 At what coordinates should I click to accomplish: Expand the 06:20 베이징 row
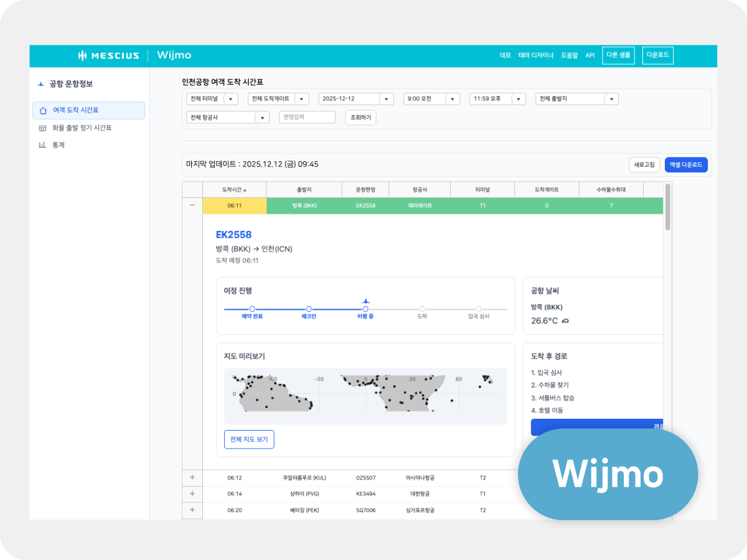click(x=192, y=510)
